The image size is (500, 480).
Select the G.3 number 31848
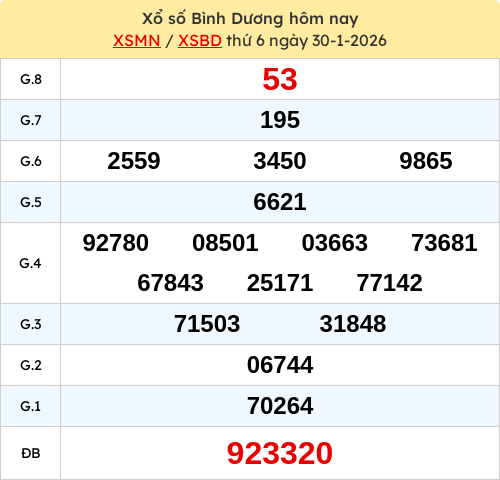coord(353,324)
